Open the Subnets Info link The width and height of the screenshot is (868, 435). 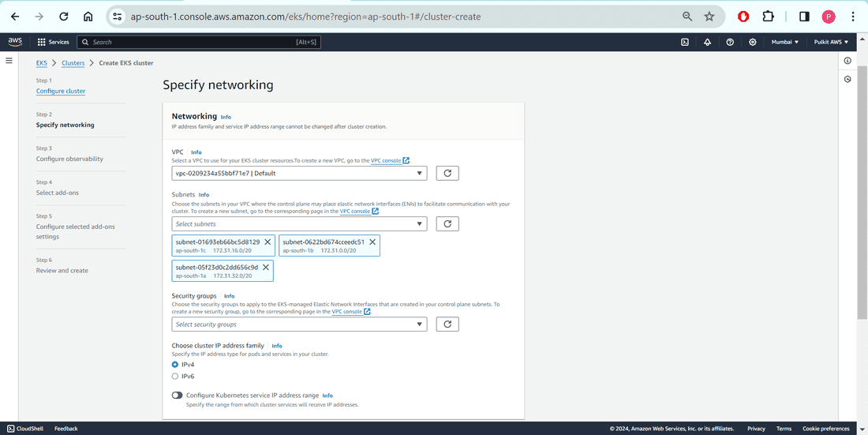coord(204,195)
